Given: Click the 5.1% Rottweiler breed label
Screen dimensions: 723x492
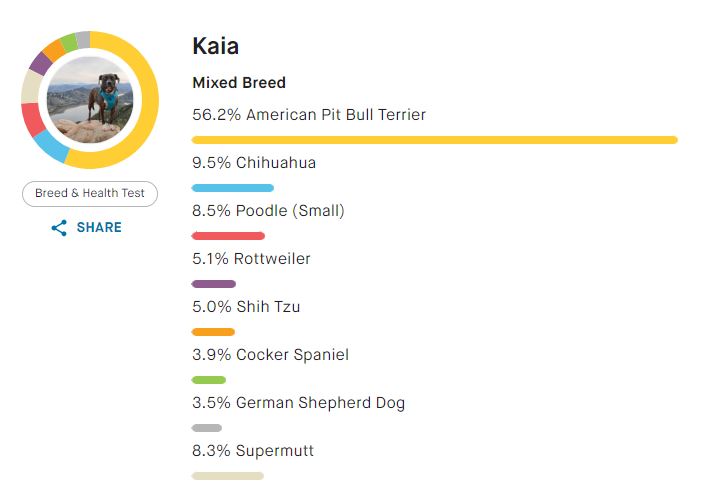Looking at the screenshot, I should point(251,259).
